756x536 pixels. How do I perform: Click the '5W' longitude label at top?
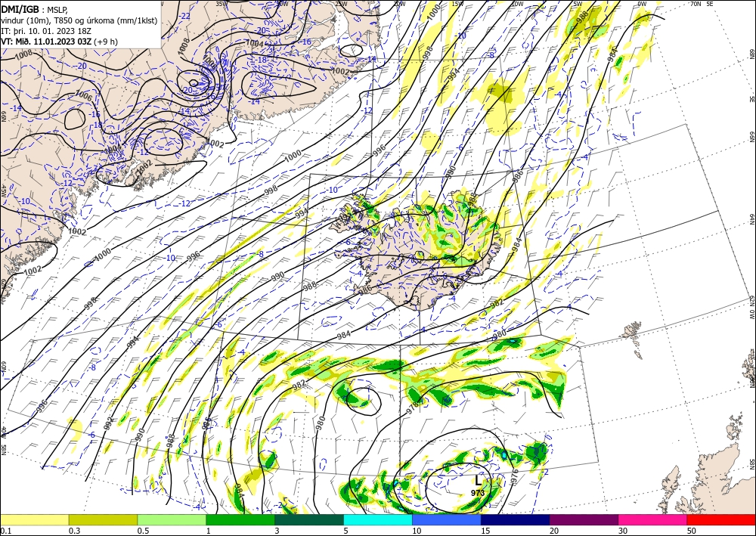pos(578,4)
